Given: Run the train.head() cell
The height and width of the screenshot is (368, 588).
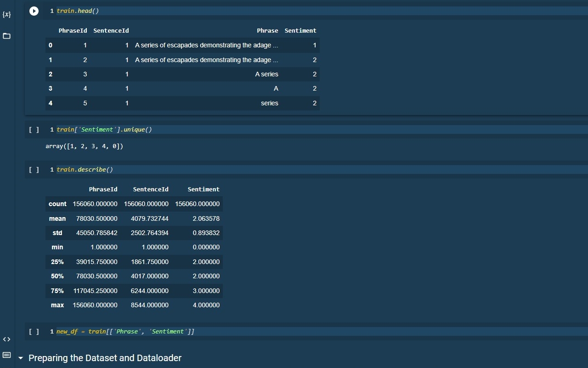Looking at the screenshot, I should click(34, 11).
